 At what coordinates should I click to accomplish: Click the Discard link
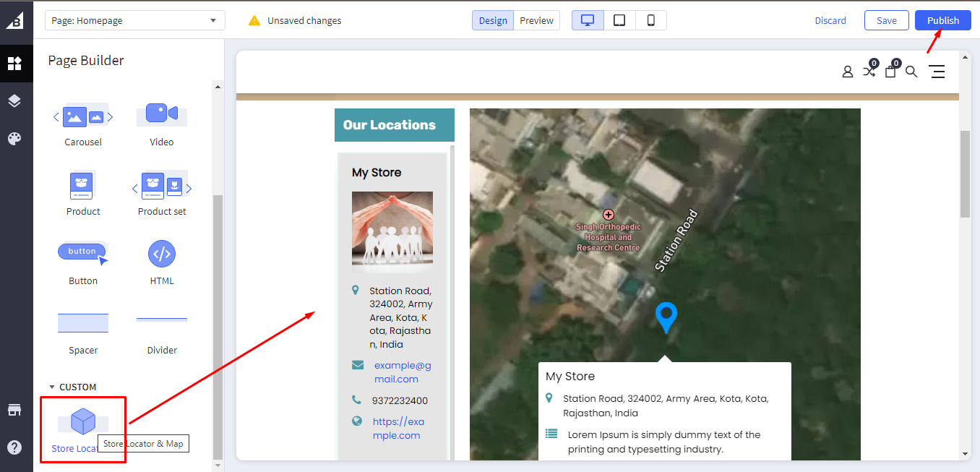tap(830, 21)
